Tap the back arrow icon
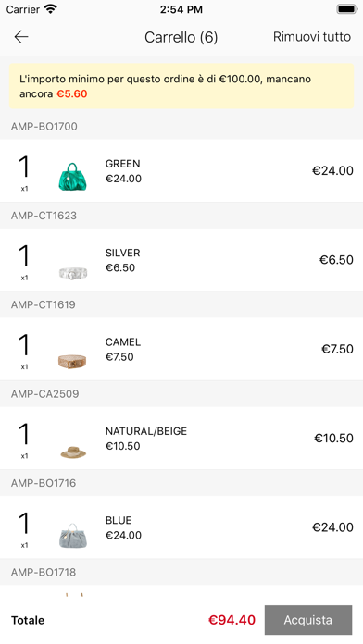The image size is (363, 644). click(21, 37)
